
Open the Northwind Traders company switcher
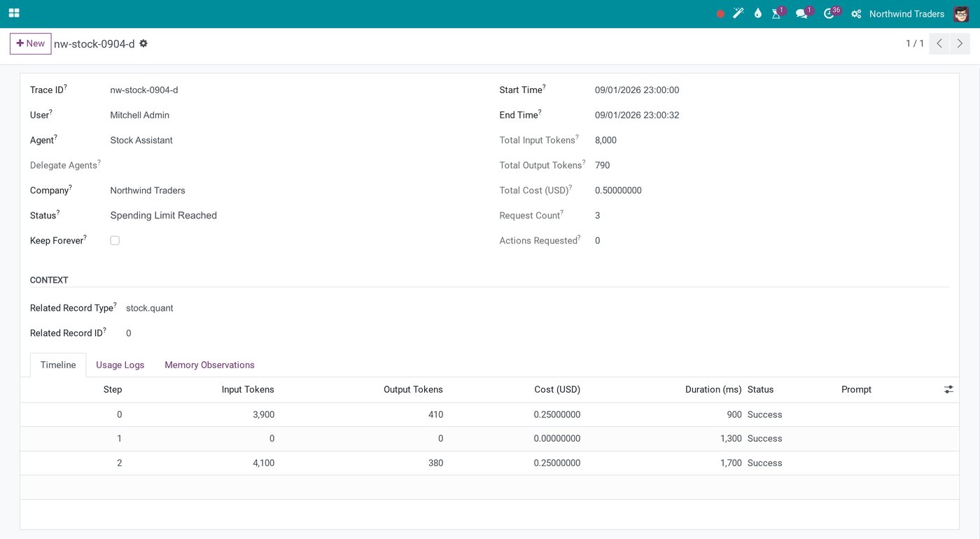point(906,14)
